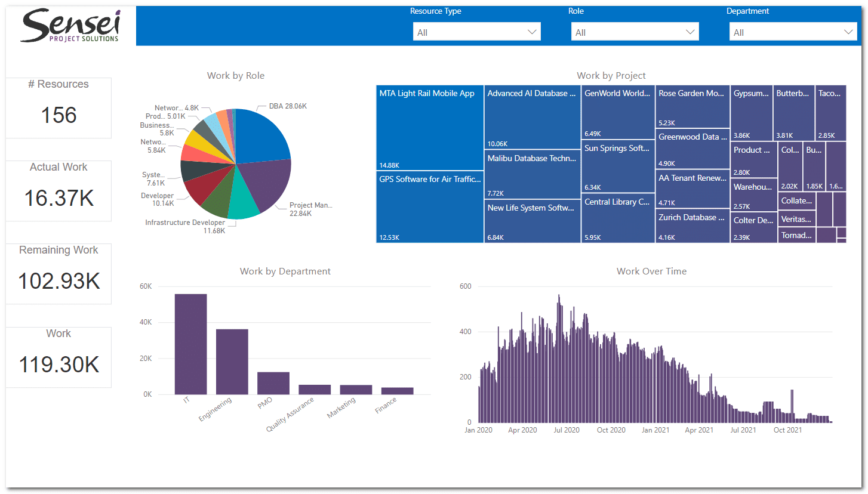Screen dimensions: 868x494
Task: Select the Work Over Time chart title
Action: coord(651,271)
